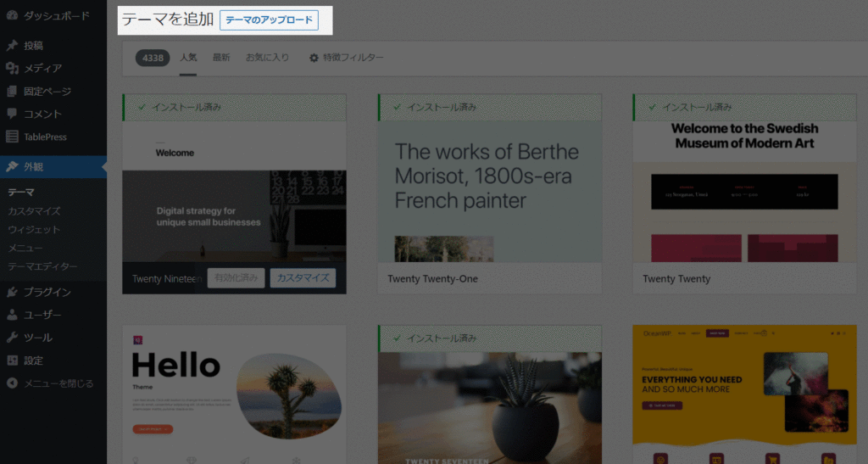The width and height of the screenshot is (868, 464).
Task: Open 設定 menu item
Action: tap(53, 361)
